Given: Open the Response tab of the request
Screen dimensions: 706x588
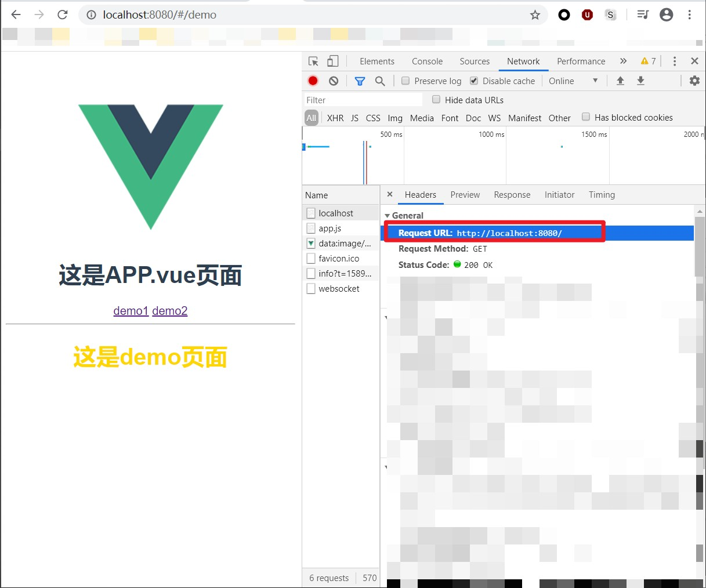Looking at the screenshot, I should (512, 195).
